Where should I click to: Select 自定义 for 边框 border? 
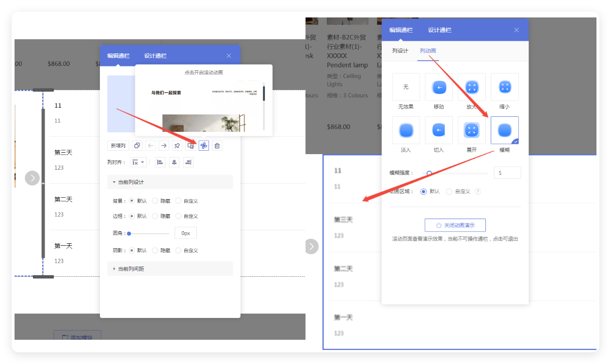tap(178, 216)
